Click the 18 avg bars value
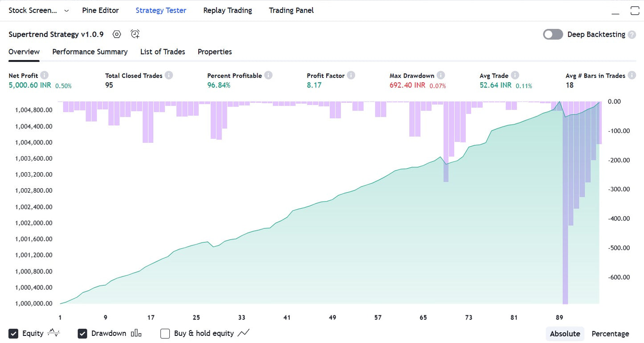This screenshot has height=343, width=644. tap(570, 85)
